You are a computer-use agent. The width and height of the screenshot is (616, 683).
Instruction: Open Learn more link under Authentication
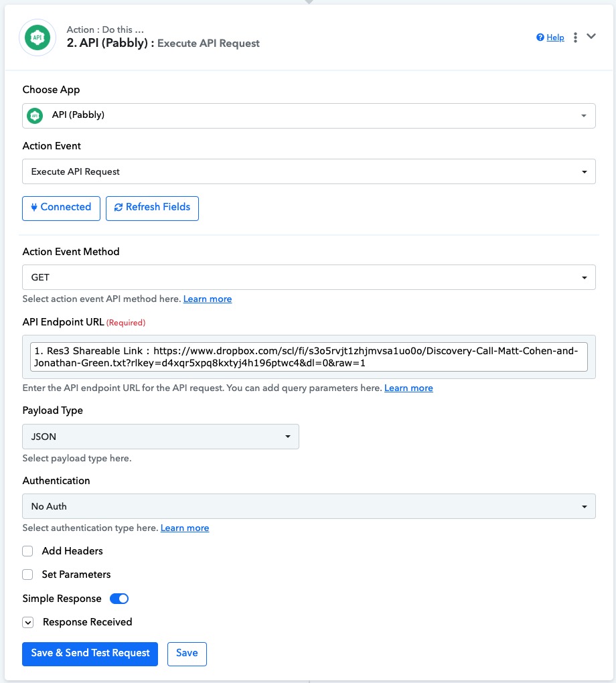click(x=185, y=528)
